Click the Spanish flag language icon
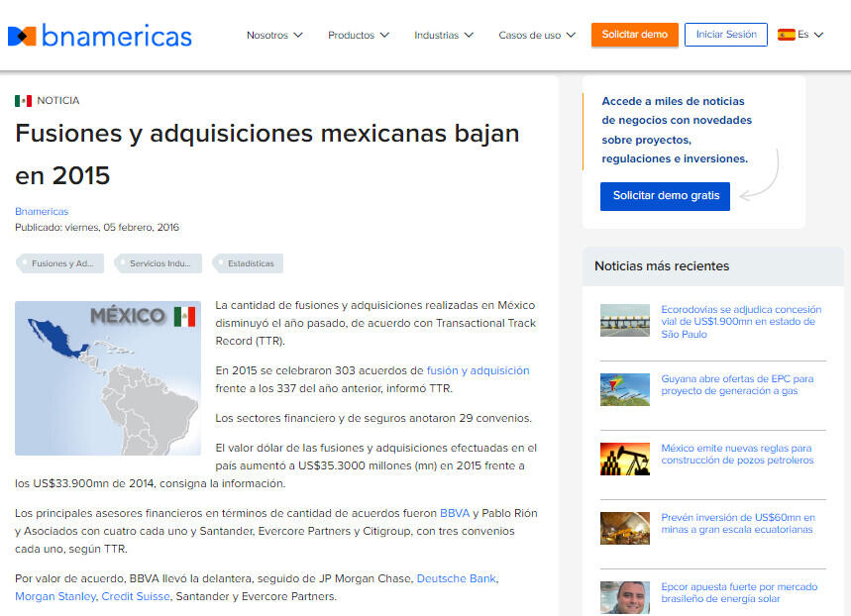Viewport: 851px width, 616px height. pyautogui.click(x=787, y=35)
